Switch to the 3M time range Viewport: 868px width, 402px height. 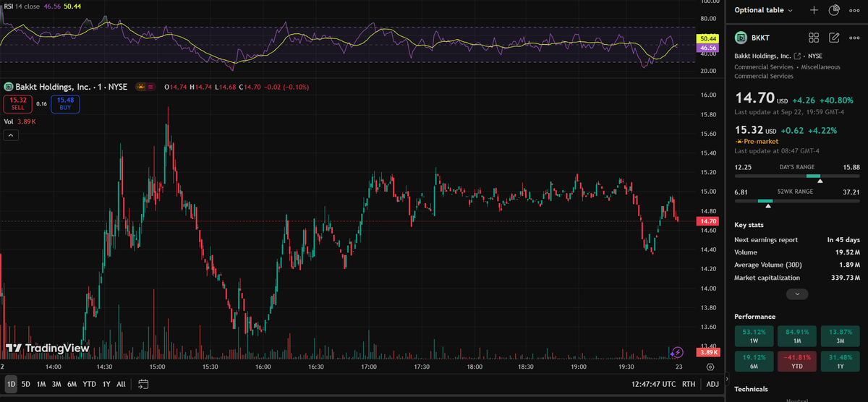click(x=56, y=384)
